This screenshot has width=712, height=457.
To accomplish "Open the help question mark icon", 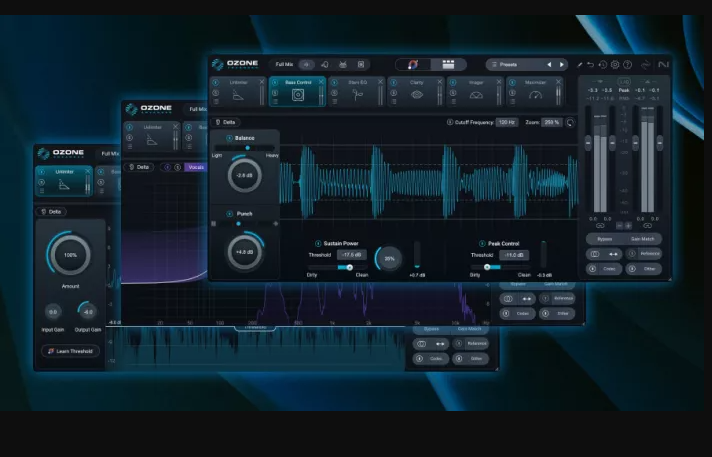I will tap(628, 65).
